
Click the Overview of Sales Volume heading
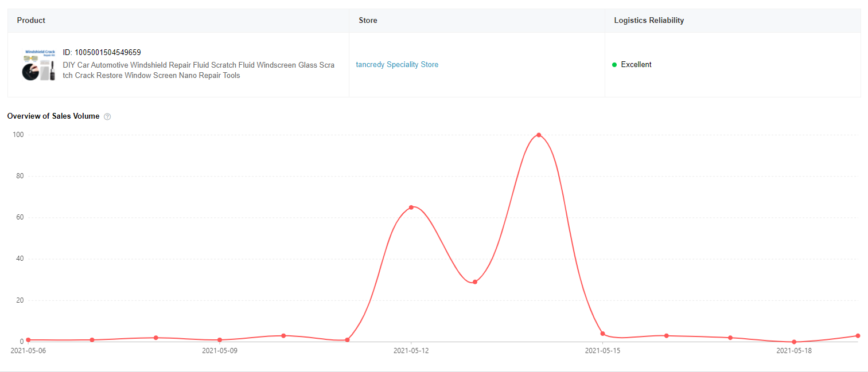pyautogui.click(x=53, y=116)
